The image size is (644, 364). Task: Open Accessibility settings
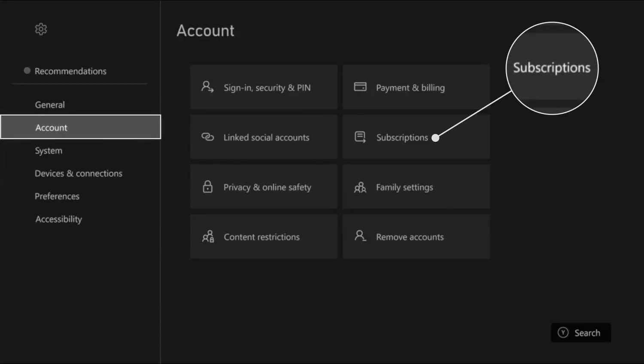[x=58, y=219]
